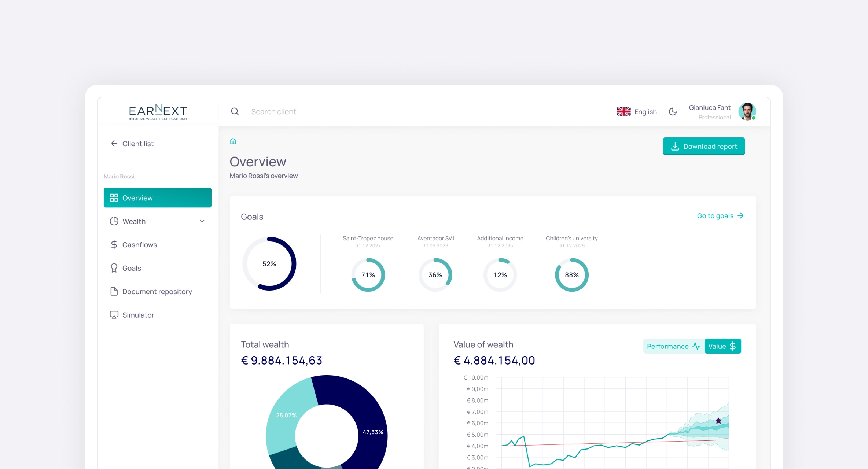Viewport: 868px width, 469px height.
Task: Toggle dark mode moon icon
Action: click(x=673, y=112)
